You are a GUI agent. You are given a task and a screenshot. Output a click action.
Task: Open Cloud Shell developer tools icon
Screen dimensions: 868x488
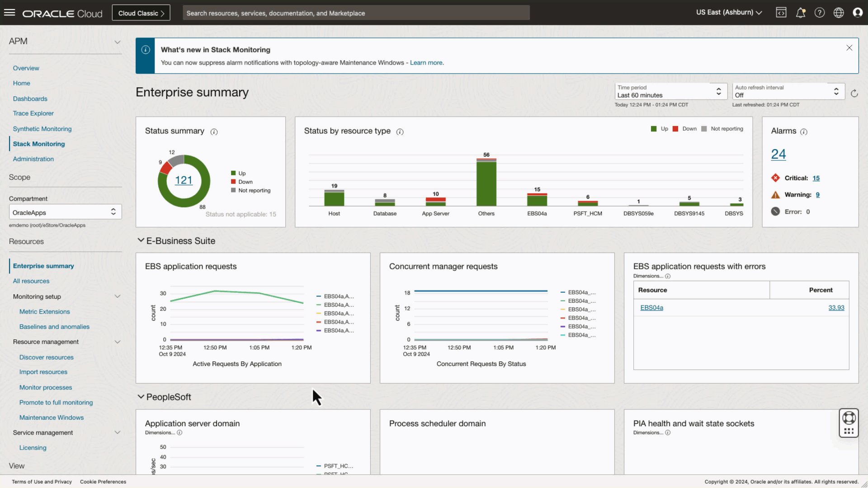[x=781, y=13]
